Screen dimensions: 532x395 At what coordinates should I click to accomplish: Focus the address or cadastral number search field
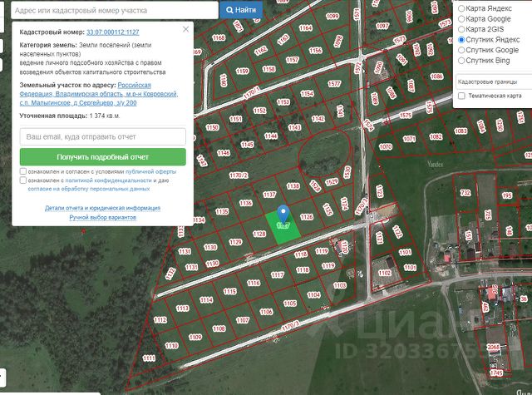coord(115,11)
